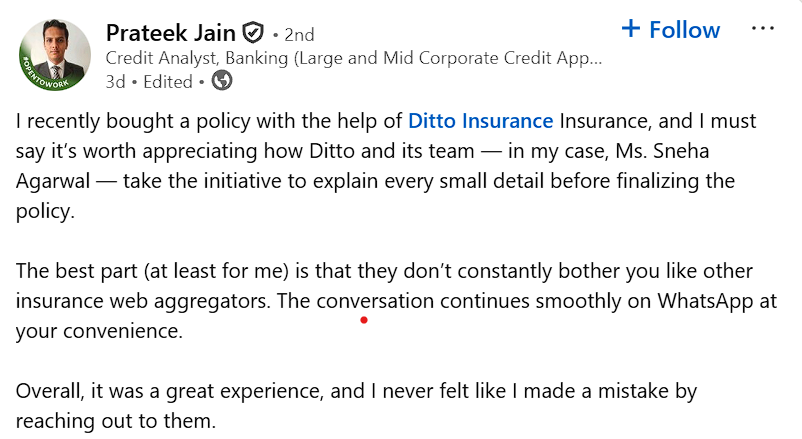Click the globe public visibility icon

click(x=223, y=81)
